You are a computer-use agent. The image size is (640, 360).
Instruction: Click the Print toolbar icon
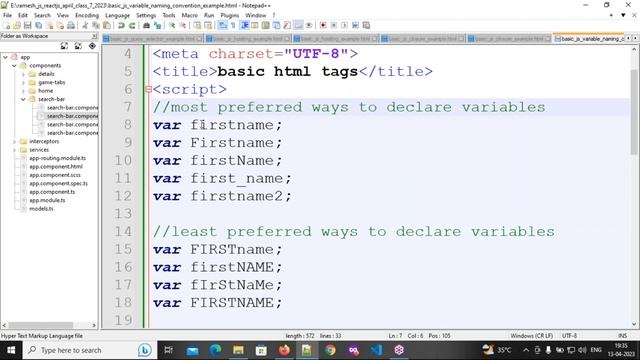pos(71,25)
